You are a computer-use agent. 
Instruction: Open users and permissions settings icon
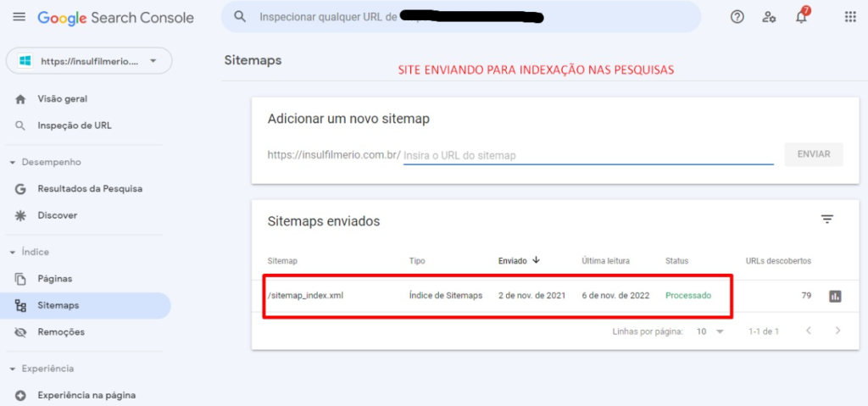tap(769, 17)
